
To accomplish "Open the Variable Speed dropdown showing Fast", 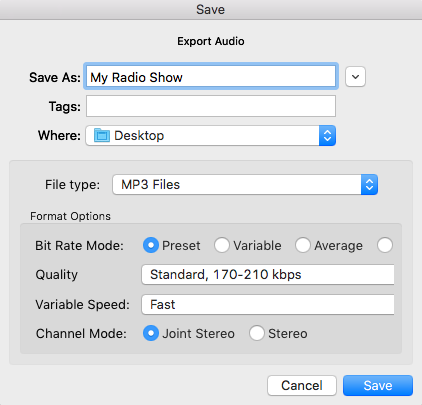I will pos(268,304).
